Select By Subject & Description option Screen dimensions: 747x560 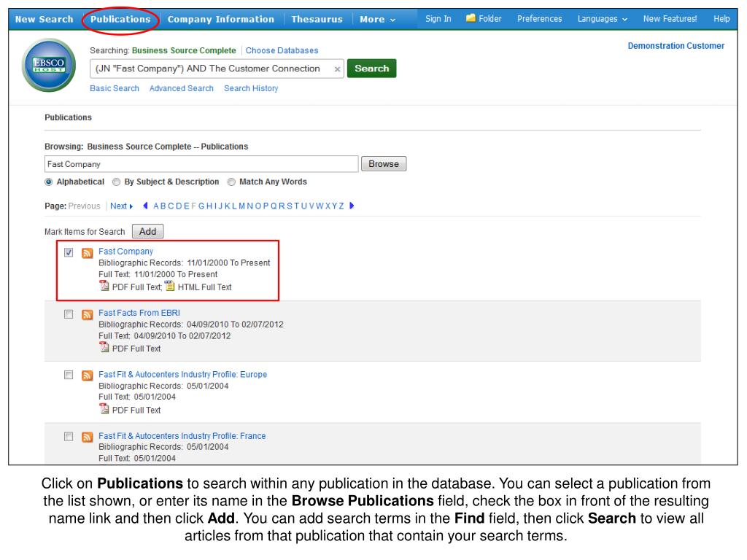[x=116, y=182]
